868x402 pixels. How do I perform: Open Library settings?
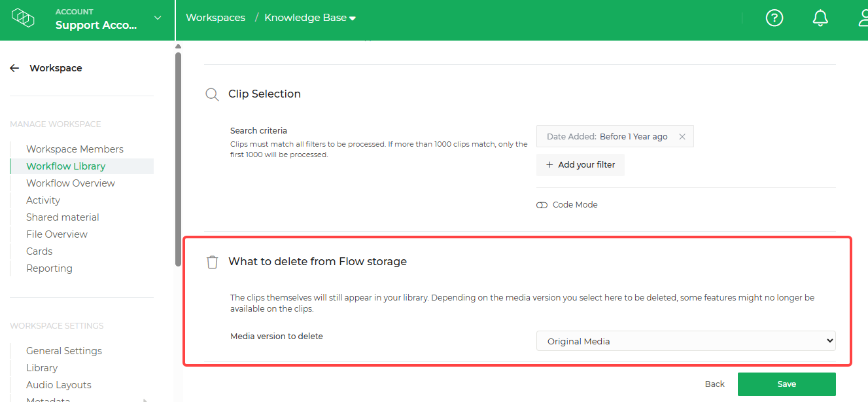tap(42, 368)
